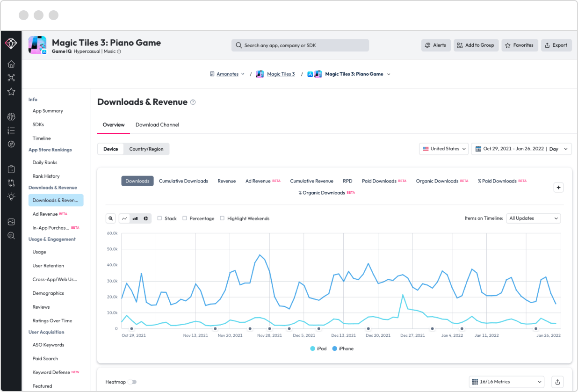Open the lightbulb icon in the dark sidebar
The width and height of the screenshot is (578, 392).
pyautogui.click(x=11, y=196)
